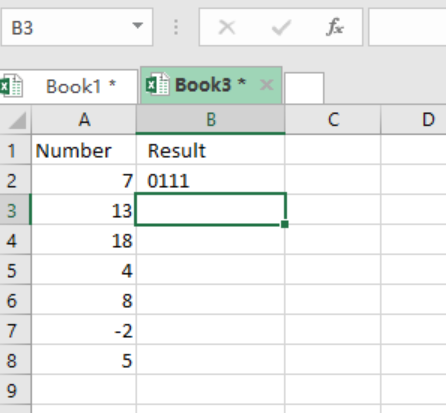
Task: Click the fill handle of cell B3
Action: 285,224
